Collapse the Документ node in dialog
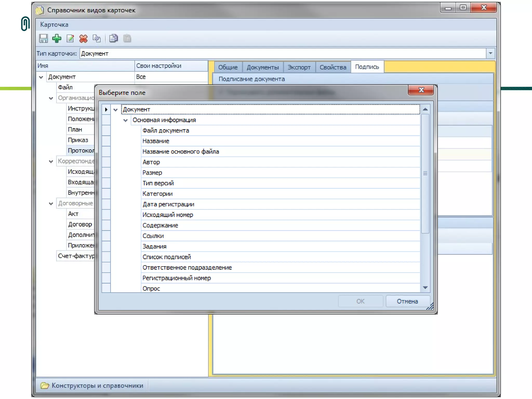Viewport: 532px width, 399px height. coord(116,110)
